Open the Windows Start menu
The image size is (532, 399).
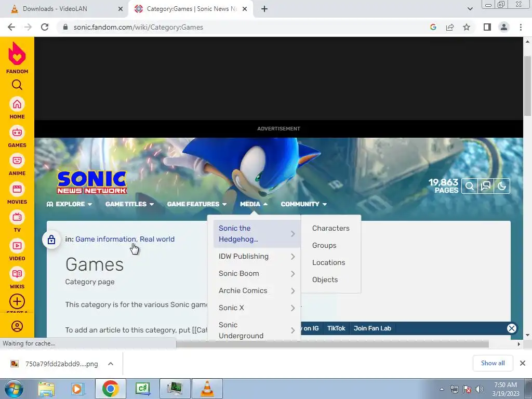[14, 389]
